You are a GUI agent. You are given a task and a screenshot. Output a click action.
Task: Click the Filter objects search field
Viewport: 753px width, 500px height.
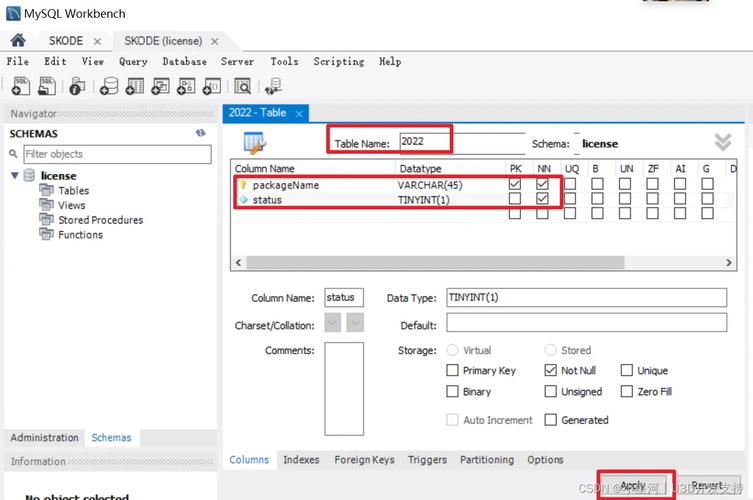click(x=117, y=154)
